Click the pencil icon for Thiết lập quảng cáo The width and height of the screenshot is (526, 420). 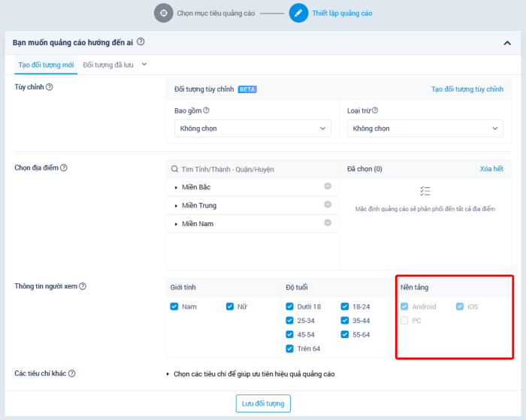(298, 13)
